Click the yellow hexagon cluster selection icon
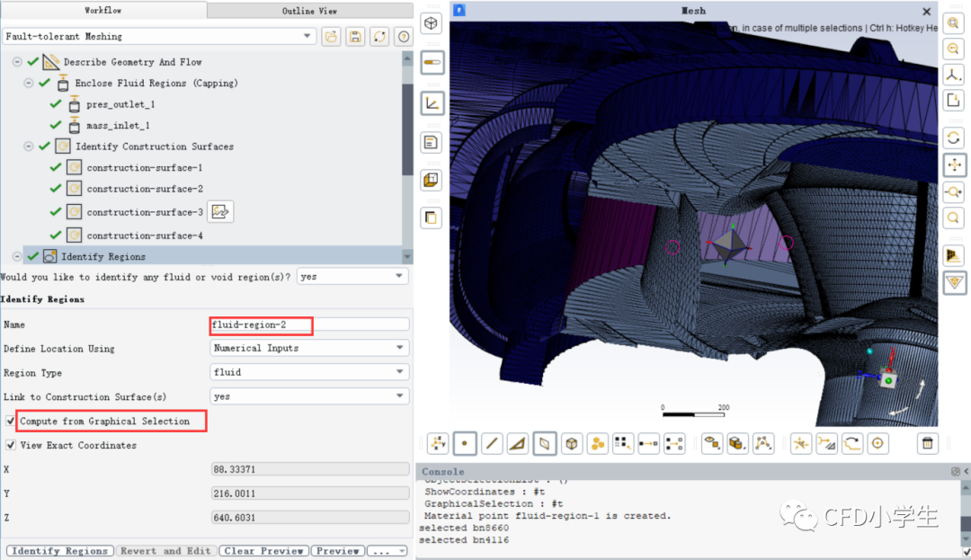The image size is (971, 560). click(598, 443)
